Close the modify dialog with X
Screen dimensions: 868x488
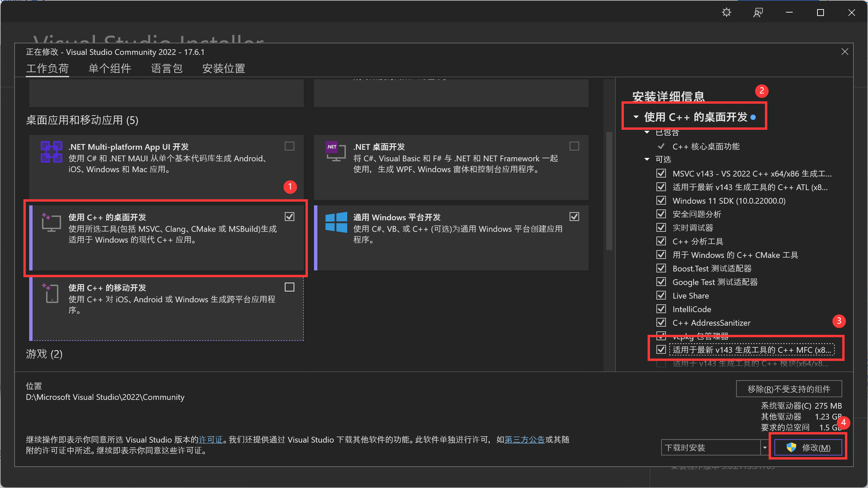(x=845, y=52)
